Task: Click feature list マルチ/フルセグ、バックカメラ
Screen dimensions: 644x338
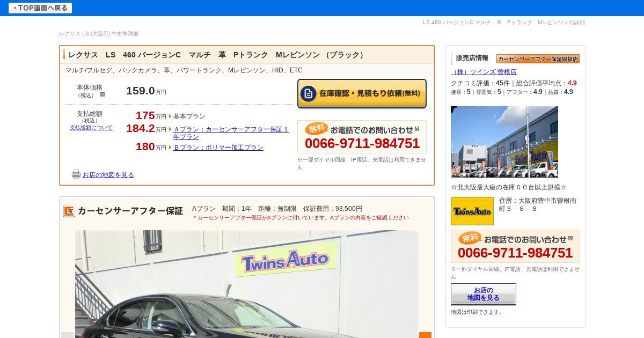Action: tap(184, 70)
